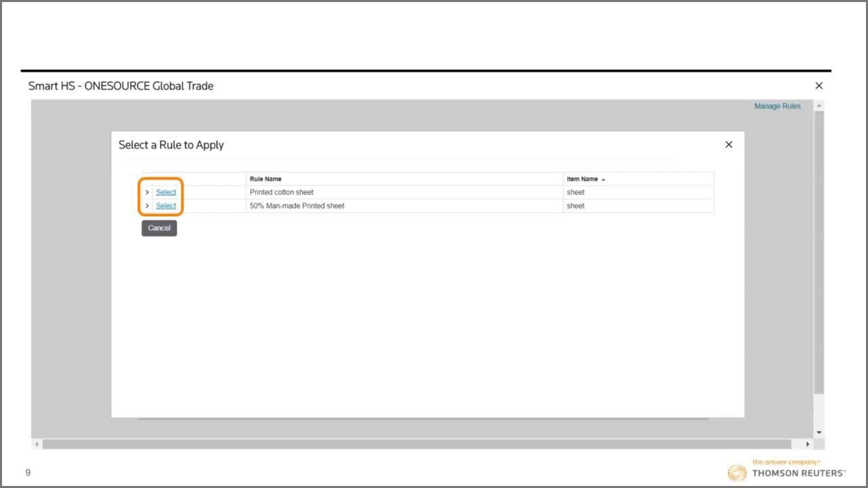The height and width of the screenshot is (488, 868).
Task: Close the Smart HS ONESOURCE Global Trade window
Action: 818,86
